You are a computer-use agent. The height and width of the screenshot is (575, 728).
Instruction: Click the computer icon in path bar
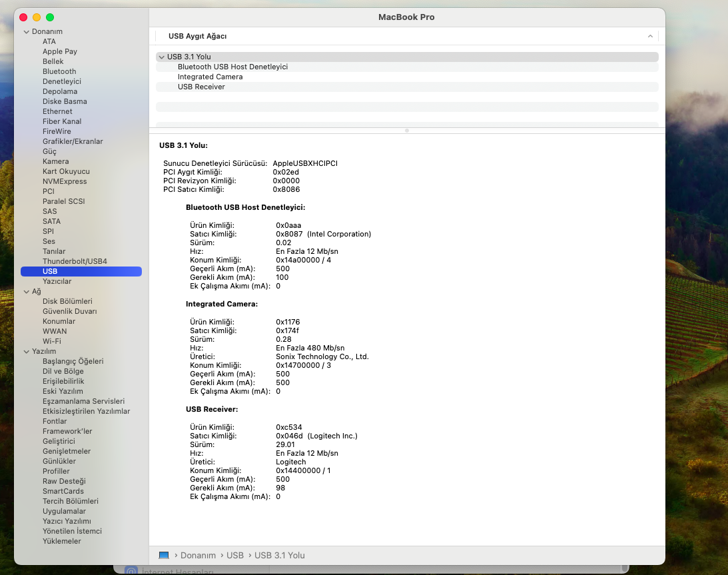[x=164, y=555]
